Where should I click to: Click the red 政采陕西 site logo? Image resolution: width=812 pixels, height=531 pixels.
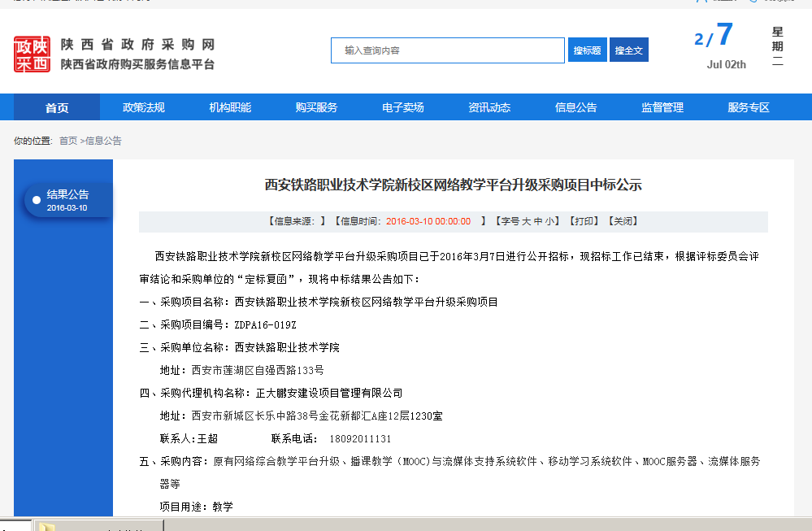click(32, 54)
